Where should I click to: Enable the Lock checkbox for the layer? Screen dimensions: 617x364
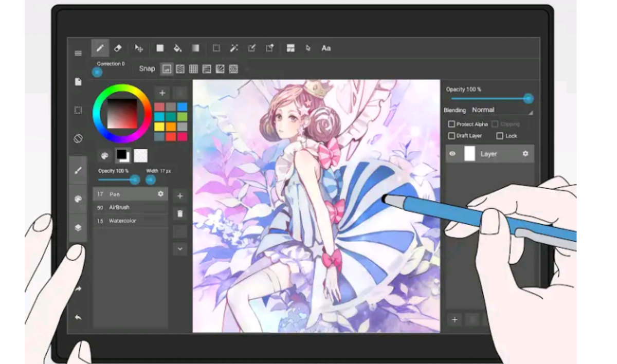click(x=500, y=136)
